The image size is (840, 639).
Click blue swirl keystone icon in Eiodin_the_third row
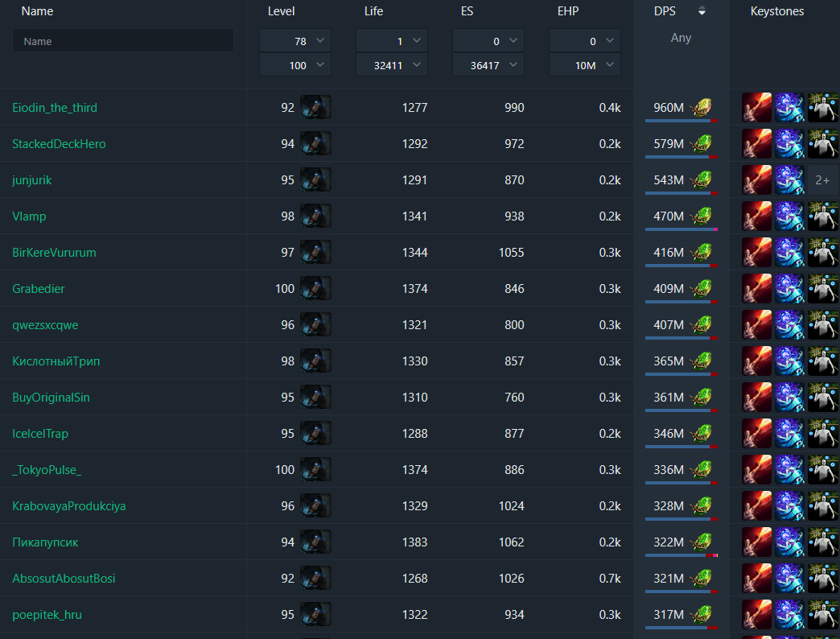(789, 107)
